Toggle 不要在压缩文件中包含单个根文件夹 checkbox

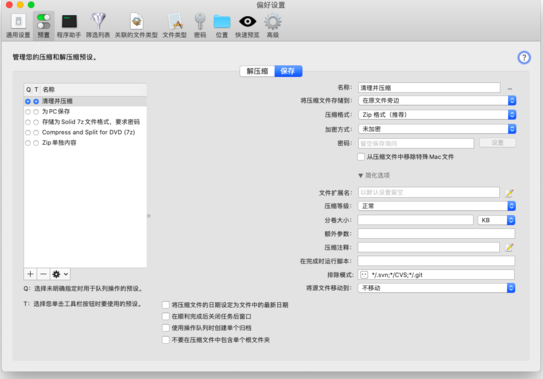coord(166,340)
